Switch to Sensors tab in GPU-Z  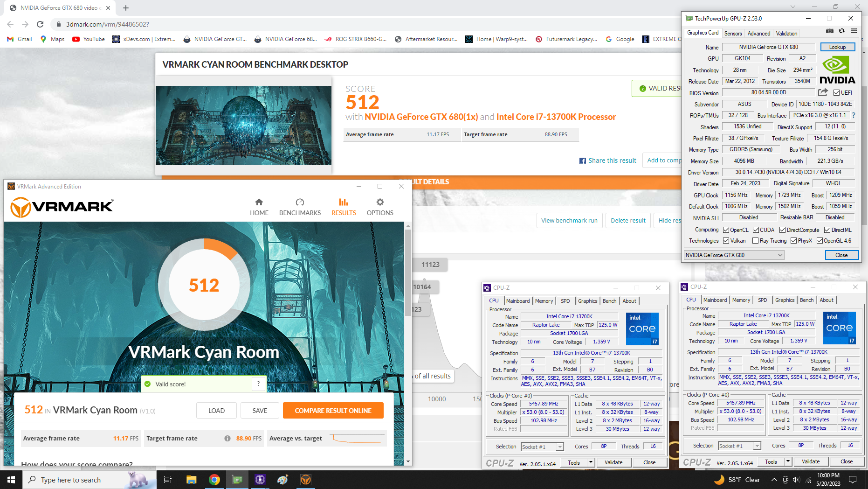pos(733,34)
